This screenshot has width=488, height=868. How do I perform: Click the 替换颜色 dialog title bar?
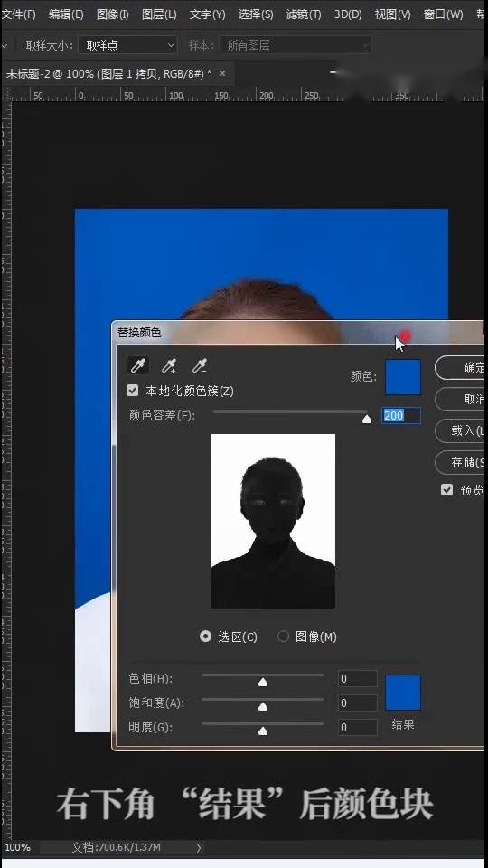(x=297, y=333)
